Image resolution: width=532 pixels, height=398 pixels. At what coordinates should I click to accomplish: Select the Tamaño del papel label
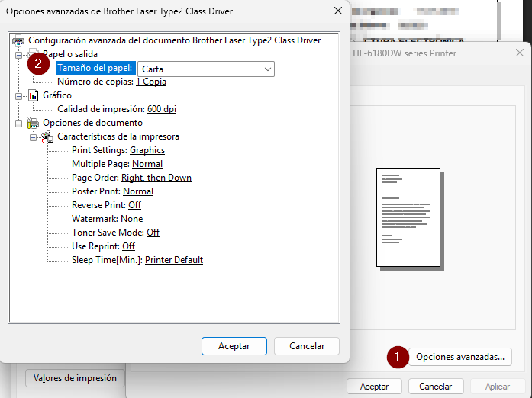[95, 68]
